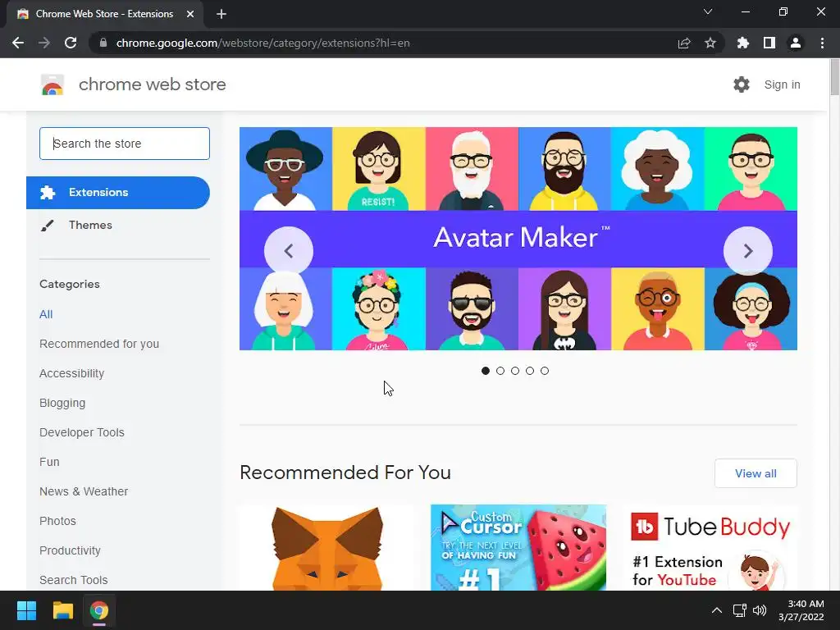Viewport: 840px width, 630px height.
Task: Open Accessibility category
Action: 72,373
